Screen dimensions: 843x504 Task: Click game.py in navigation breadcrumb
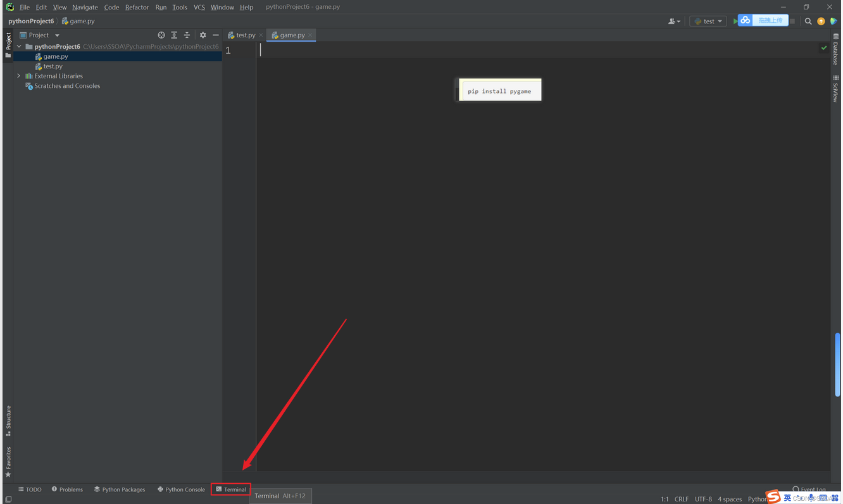(78, 21)
